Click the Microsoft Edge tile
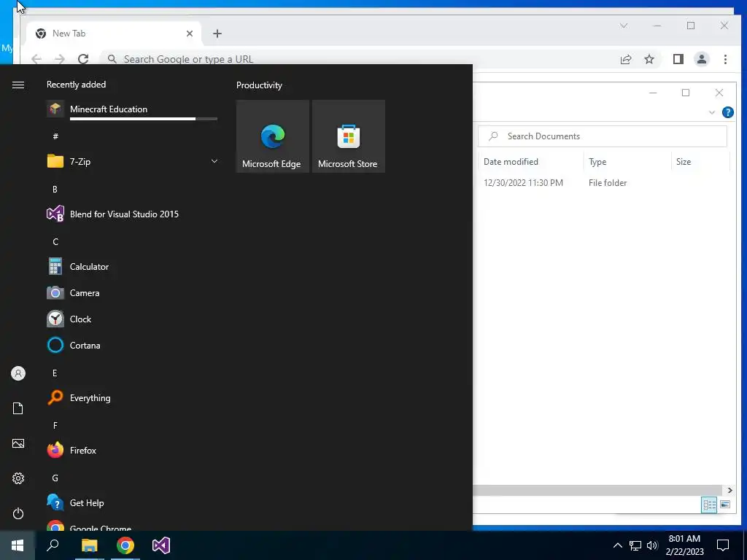 pos(273,136)
